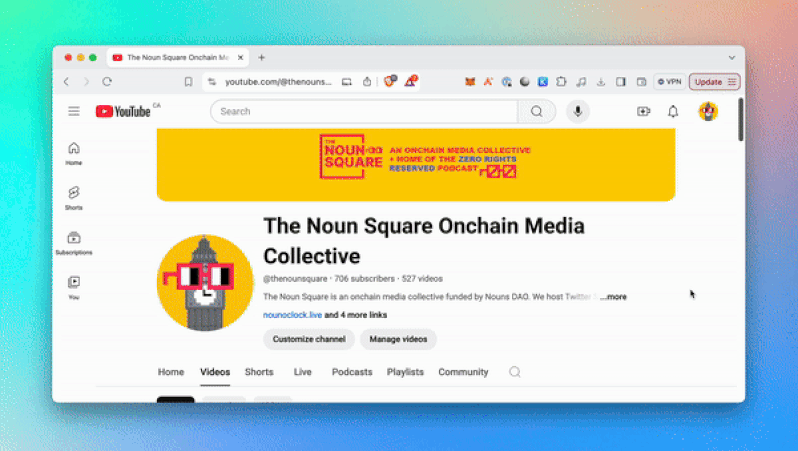Expand the channel description with ...more
This screenshot has height=451, width=798.
click(x=613, y=297)
